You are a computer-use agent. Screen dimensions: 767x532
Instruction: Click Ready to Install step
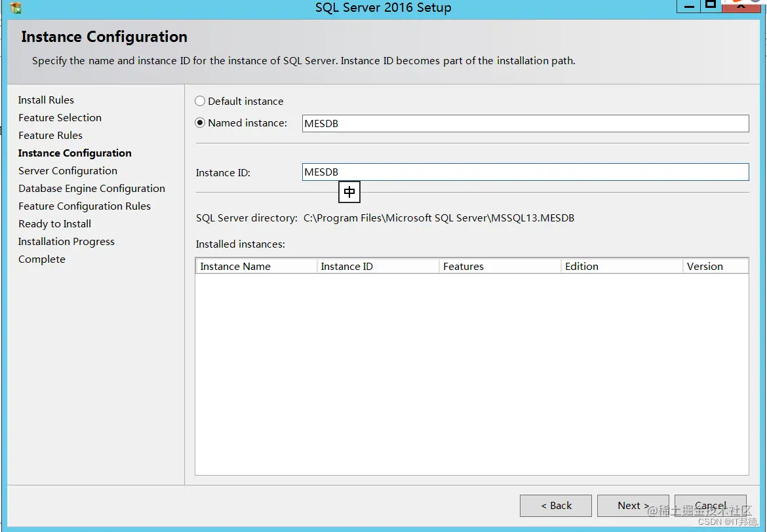coord(54,223)
